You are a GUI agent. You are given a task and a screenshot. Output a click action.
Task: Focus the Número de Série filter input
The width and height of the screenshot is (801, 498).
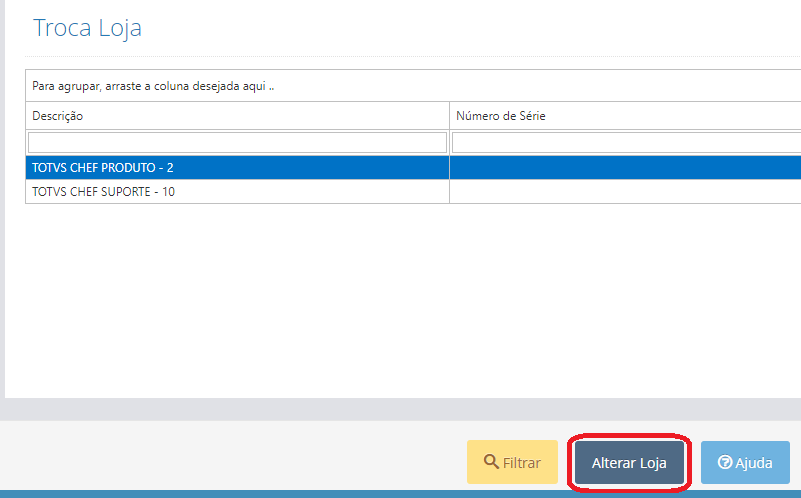pos(626,143)
